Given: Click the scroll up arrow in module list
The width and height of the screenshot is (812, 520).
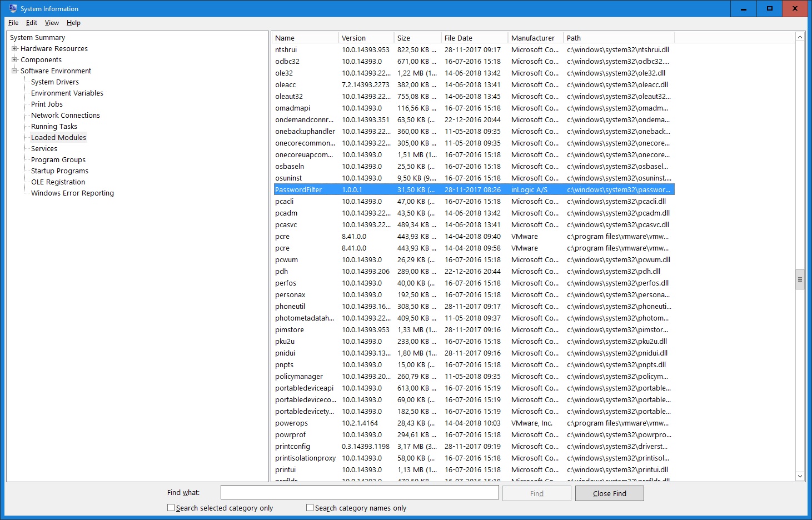Looking at the screenshot, I should pyautogui.click(x=800, y=37).
